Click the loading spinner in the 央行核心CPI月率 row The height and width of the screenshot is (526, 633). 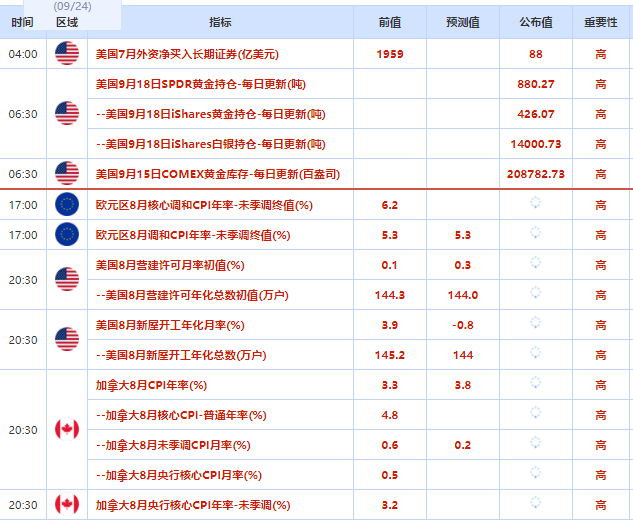[x=535, y=473]
